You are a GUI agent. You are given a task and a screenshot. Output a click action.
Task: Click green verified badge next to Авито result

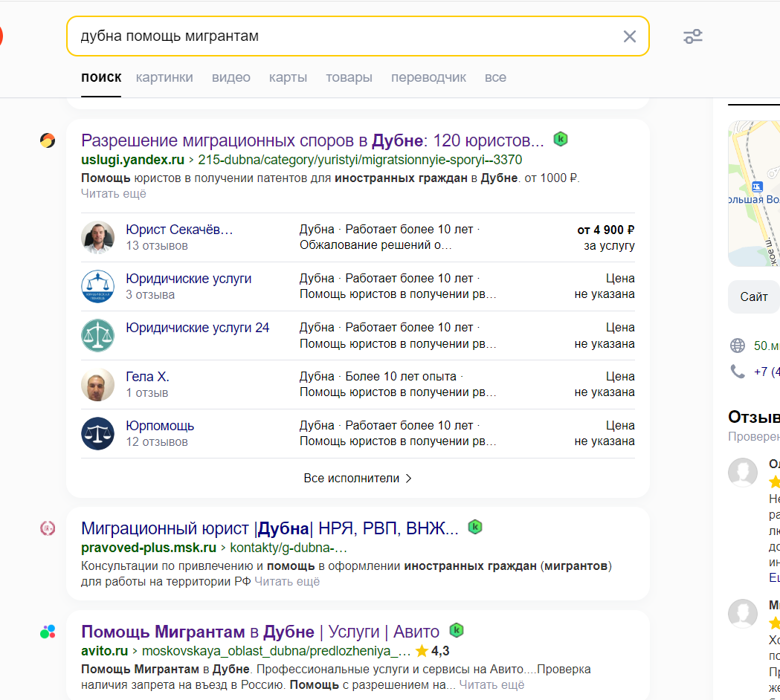tap(456, 630)
